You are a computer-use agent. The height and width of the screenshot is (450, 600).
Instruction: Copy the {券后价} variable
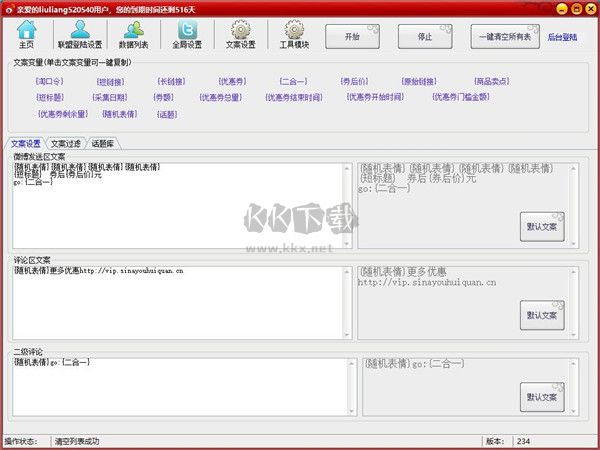(x=354, y=81)
